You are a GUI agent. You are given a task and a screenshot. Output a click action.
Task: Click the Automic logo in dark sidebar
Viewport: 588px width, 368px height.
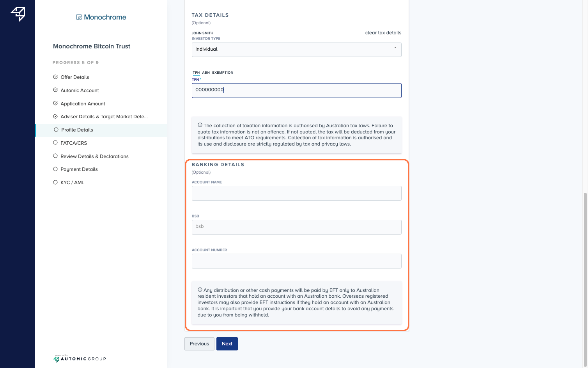(x=18, y=14)
